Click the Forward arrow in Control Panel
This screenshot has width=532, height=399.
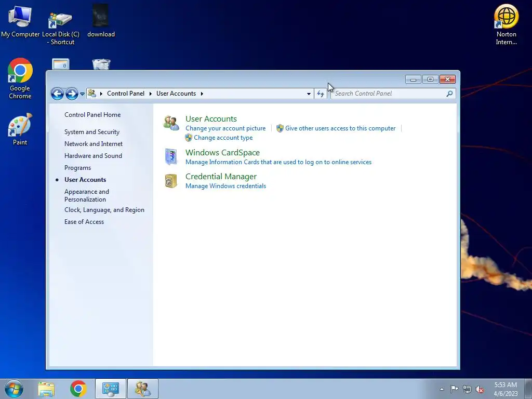72,94
